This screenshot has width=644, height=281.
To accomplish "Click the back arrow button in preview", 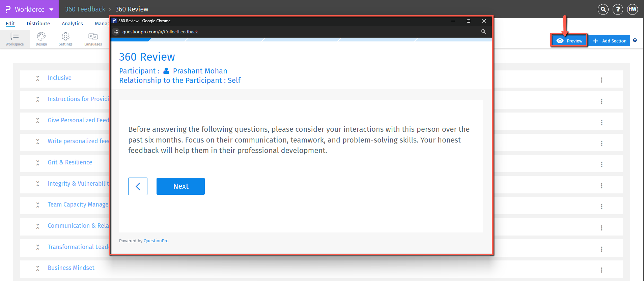I will tap(138, 186).
